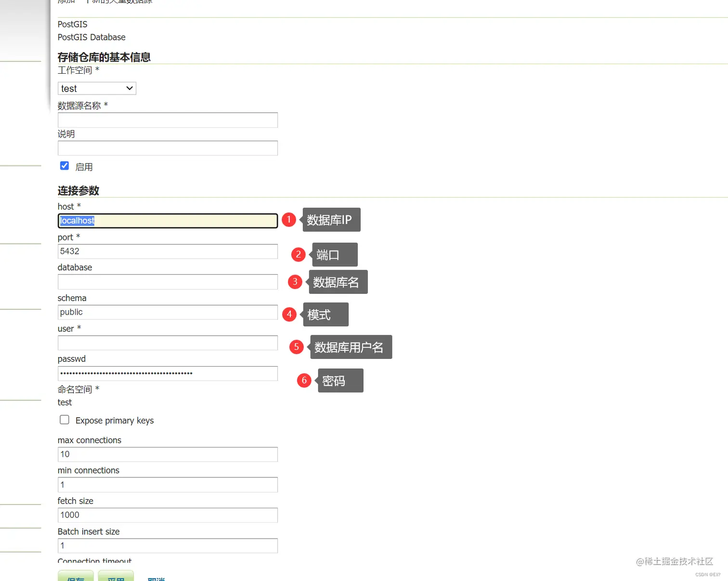The width and height of the screenshot is (728, 581).
Task: Click the 数据源名称 name field
Action: 167,120
